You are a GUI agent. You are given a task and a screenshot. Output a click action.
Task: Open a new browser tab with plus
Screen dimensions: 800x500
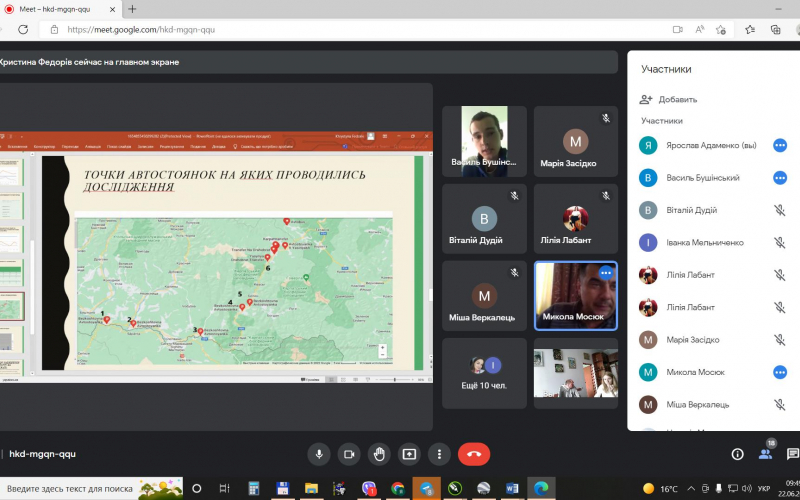(x=132, y=9)
